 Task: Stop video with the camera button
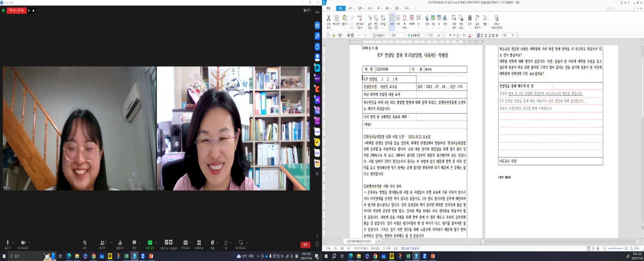point(23,243)
